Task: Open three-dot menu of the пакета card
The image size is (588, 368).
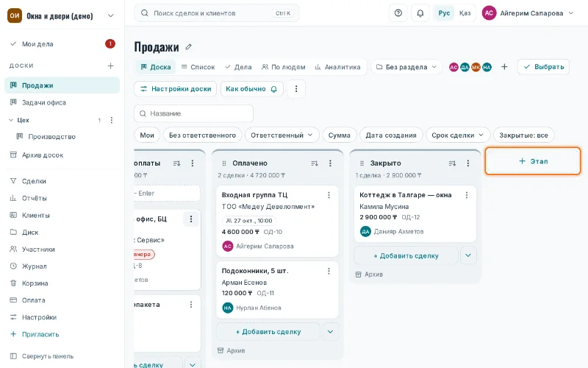Action: click(191, 305)
